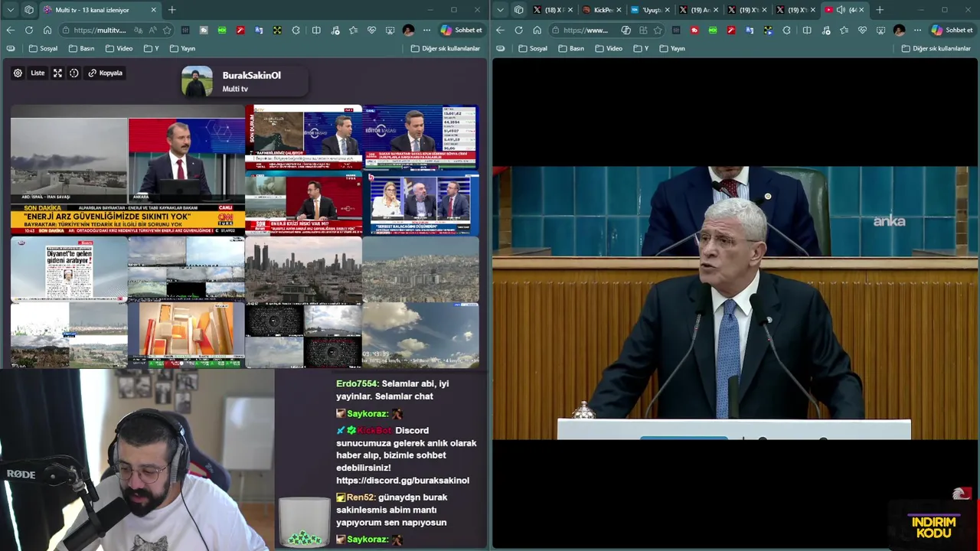Open tab search chevron in right window
The height and width of the screenshot is (551, 980).
pyautogui.click(x=500, y=10)
